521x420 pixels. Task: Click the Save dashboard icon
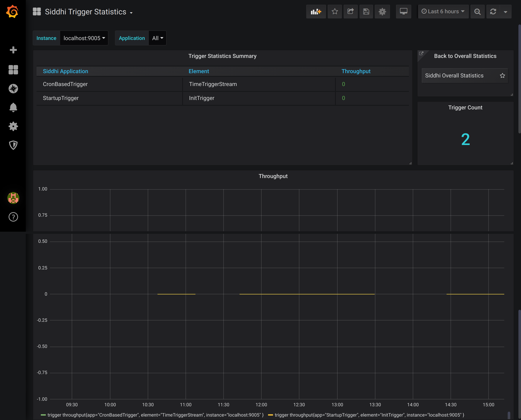coord(366,11)
